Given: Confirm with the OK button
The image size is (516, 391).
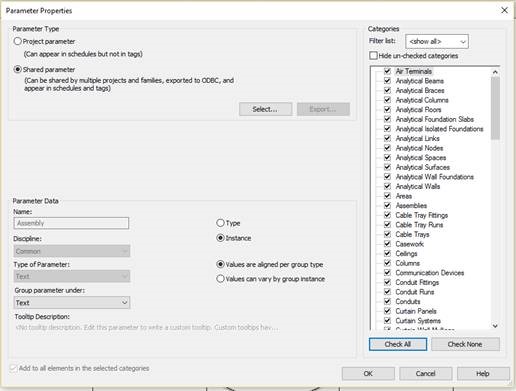Looking at the screenshot, I should tap(368, 374).
